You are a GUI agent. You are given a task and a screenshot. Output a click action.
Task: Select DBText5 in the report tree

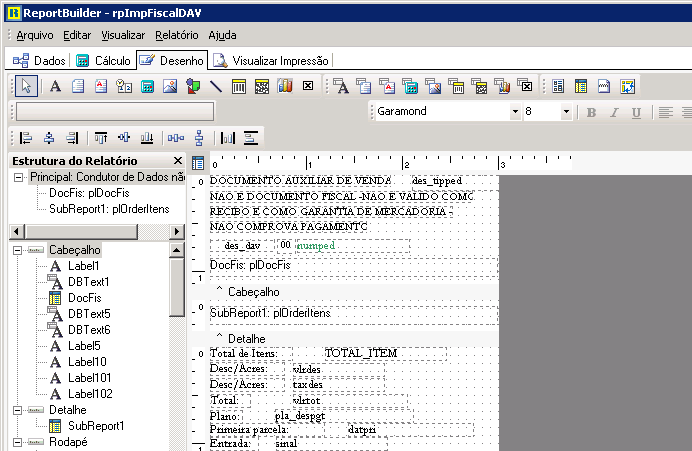[x=89, y=314]
